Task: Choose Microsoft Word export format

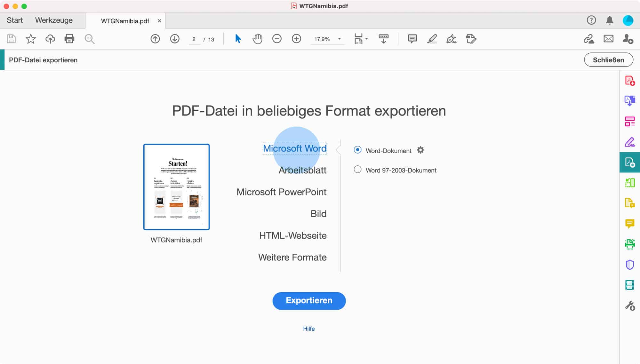Action: tap(295, 148)
